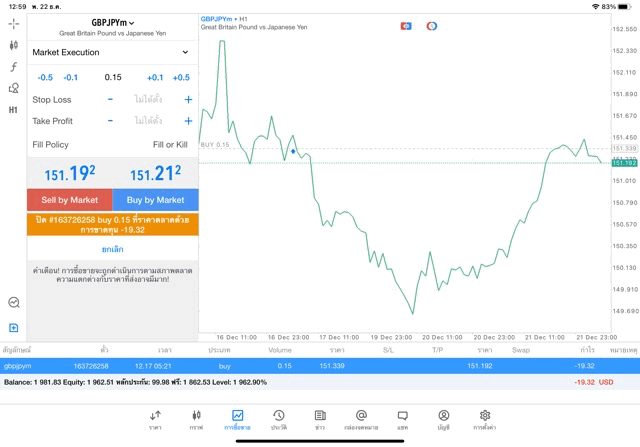Tap the blue-red flag icon on chart
This screenshot has height=447, width=640.
[406, 26]
